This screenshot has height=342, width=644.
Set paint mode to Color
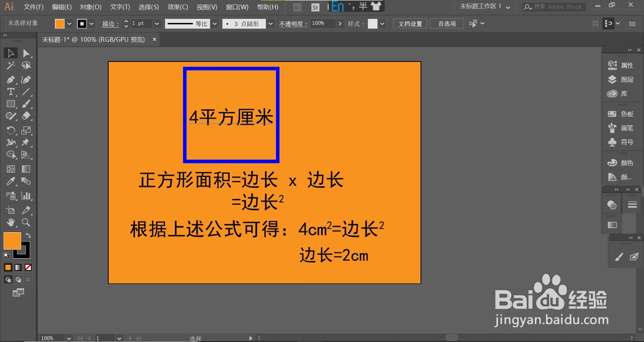point(8,267)
